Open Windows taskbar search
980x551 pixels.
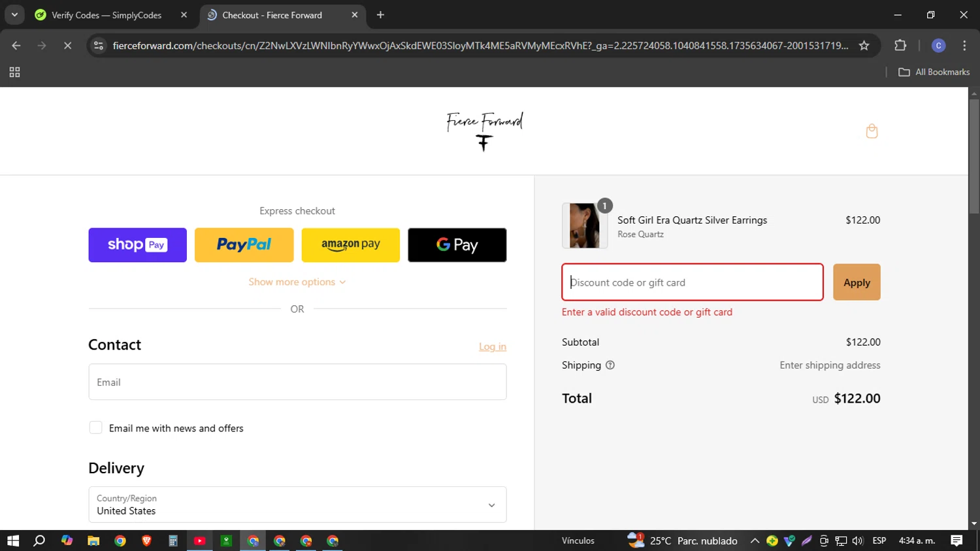coord(39,541)
